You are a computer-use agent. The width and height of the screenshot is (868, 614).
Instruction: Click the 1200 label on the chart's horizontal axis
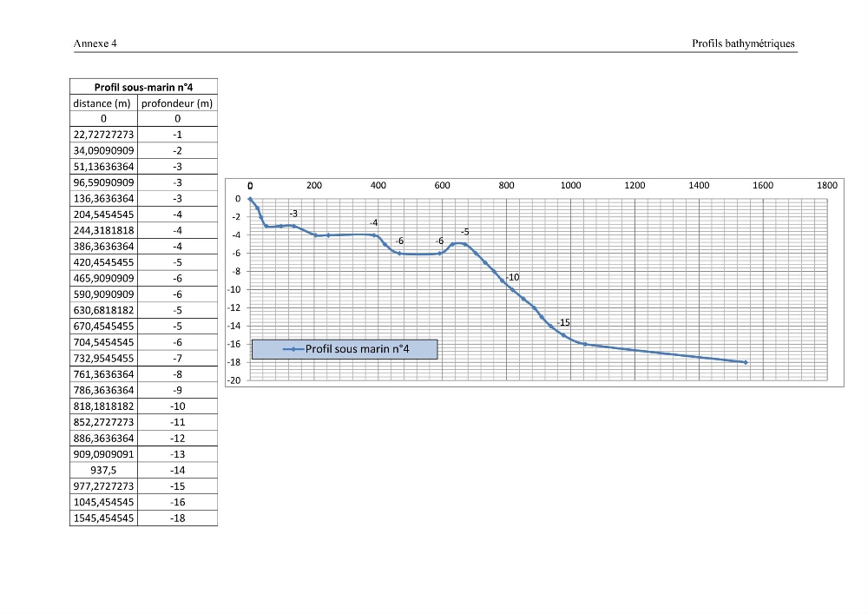coord(635,186)
